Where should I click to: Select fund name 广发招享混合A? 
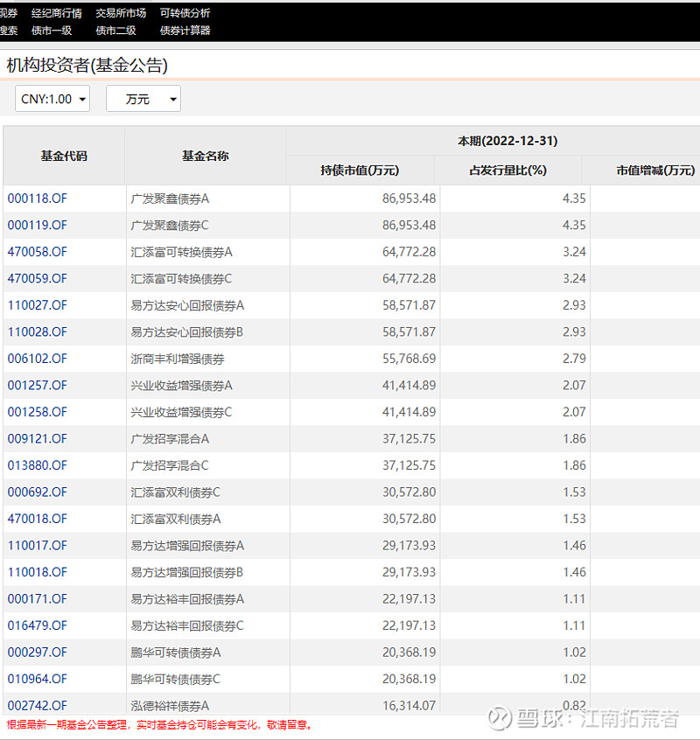pyautogui.click(x=170, y=438)
